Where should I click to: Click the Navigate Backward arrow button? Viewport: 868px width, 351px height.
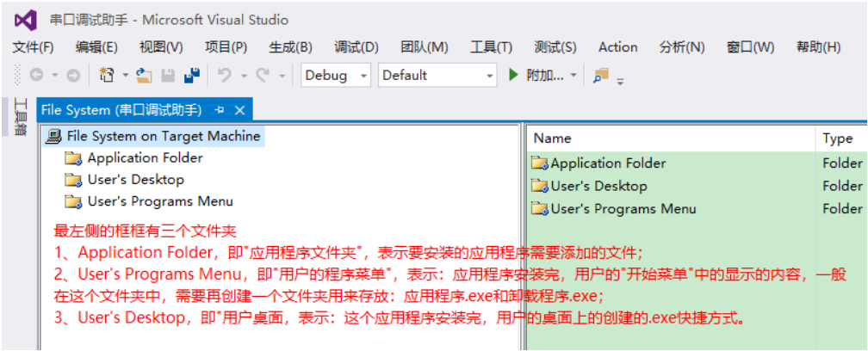point(36,76)
